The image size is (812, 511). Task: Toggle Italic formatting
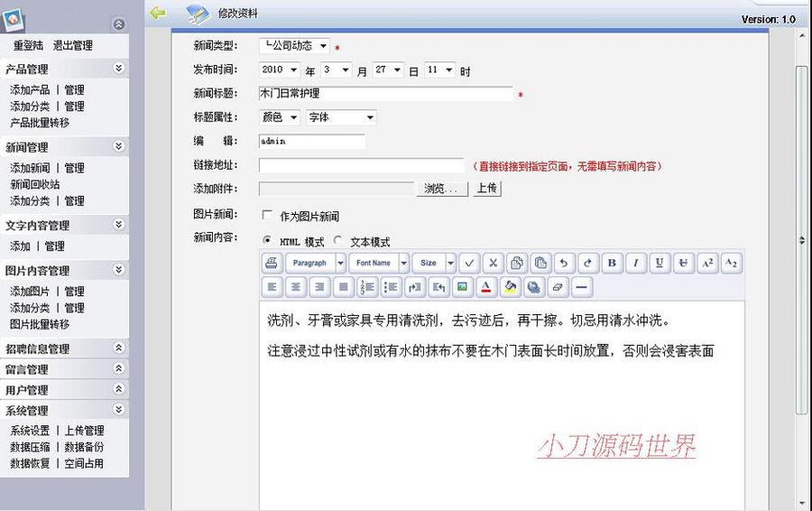pos(636,263)
